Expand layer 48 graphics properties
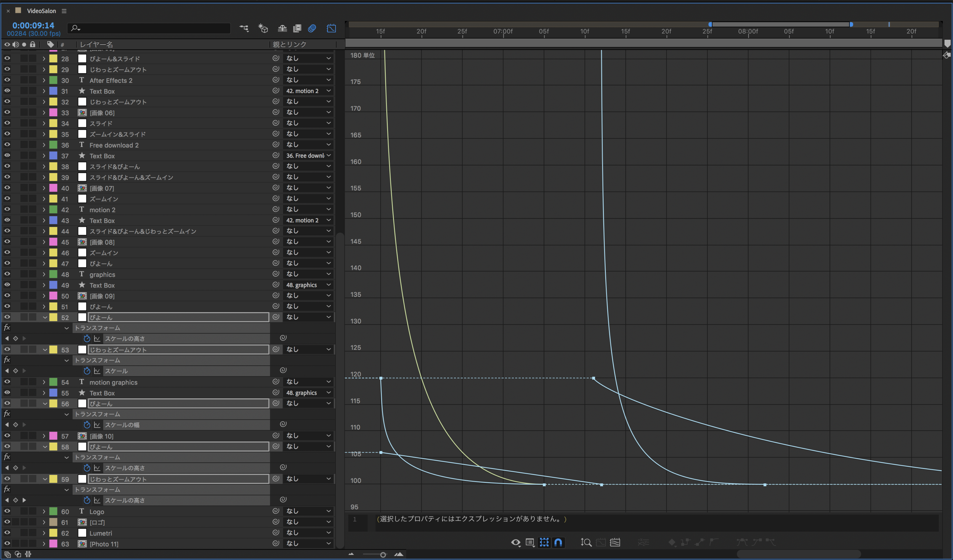This screenshot has height=560, width=953. (44, 274)
